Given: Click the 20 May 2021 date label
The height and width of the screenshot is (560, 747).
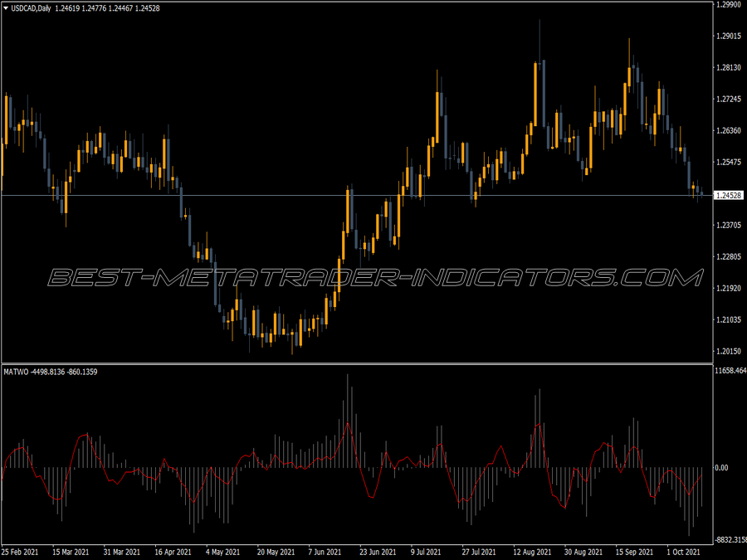Looking at the screenshot, I should [276, 552].
